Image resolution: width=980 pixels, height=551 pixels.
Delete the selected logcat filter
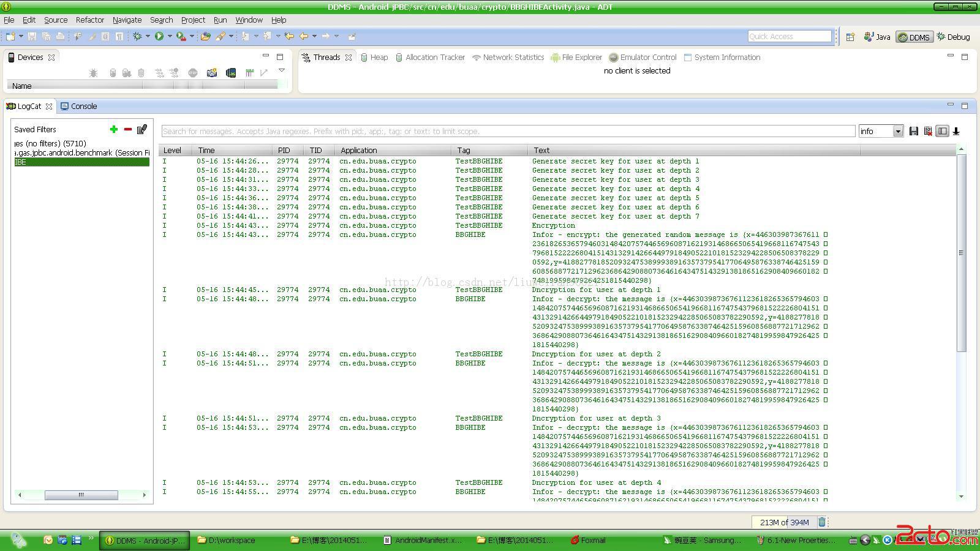(x=127, y=129)
